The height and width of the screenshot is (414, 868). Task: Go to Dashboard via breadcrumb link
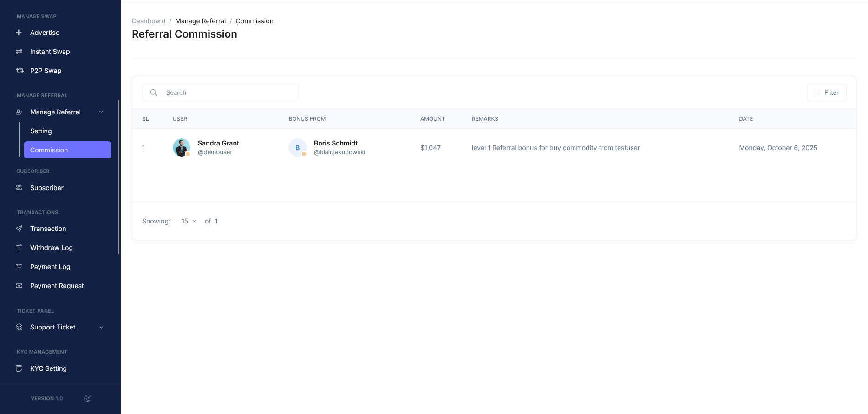(x=149, y=21)
